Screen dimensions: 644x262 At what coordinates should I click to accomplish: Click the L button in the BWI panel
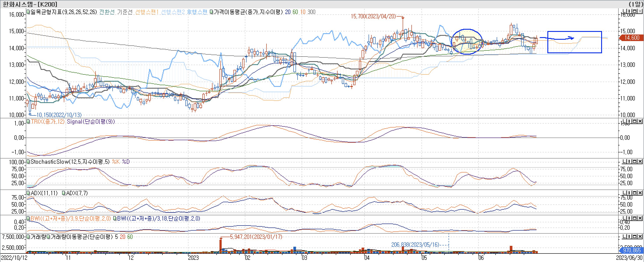624,218
